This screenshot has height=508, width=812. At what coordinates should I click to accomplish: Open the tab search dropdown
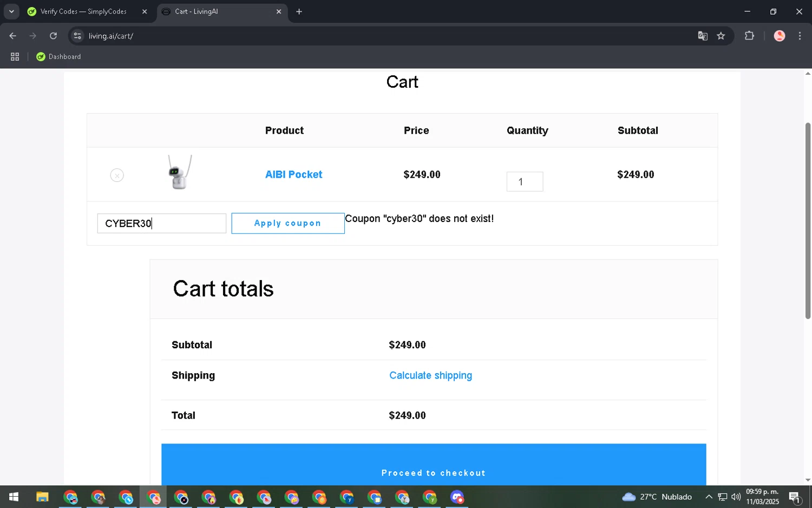click(11, 11)
